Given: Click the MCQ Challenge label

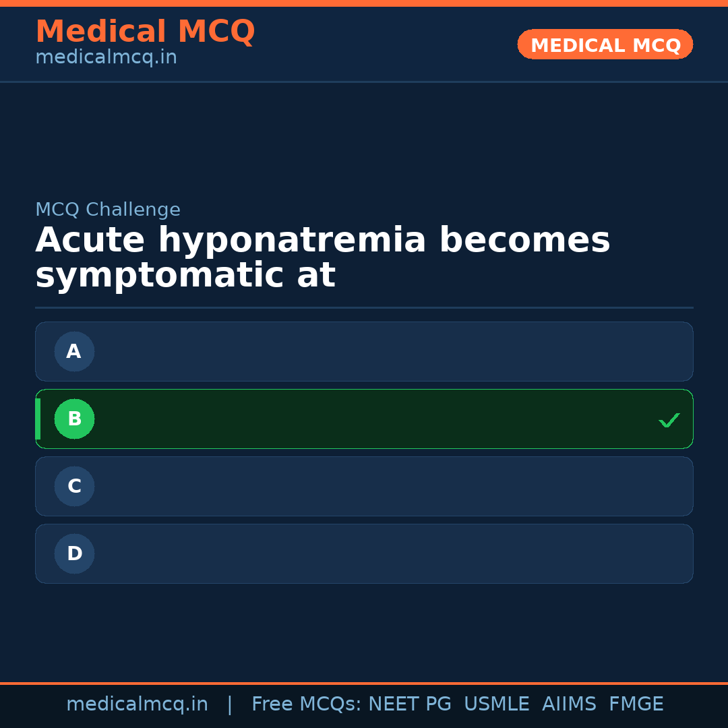Looking at the screenshot, I should pyautogui.click(x=108, y=210).
